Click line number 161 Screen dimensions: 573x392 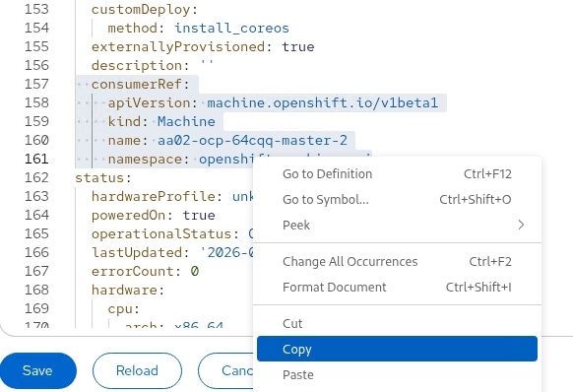click(x=36, y=159)
